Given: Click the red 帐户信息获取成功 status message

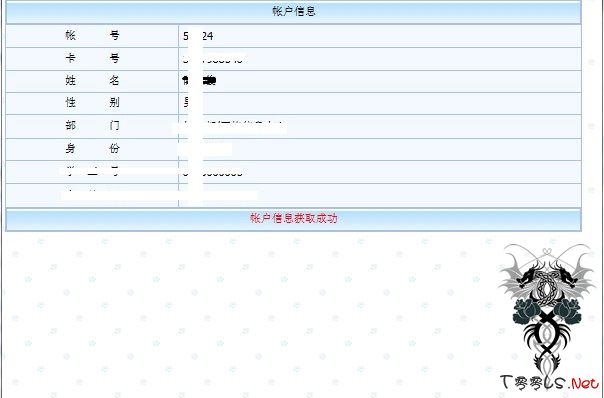Looking at the screenshot, I should coord(294,218).
